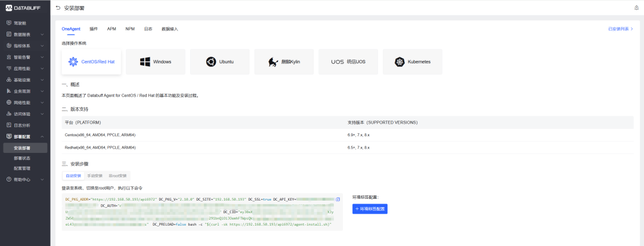
Task: Click the Ubuntu circle logo
Action: click(210, 61)
